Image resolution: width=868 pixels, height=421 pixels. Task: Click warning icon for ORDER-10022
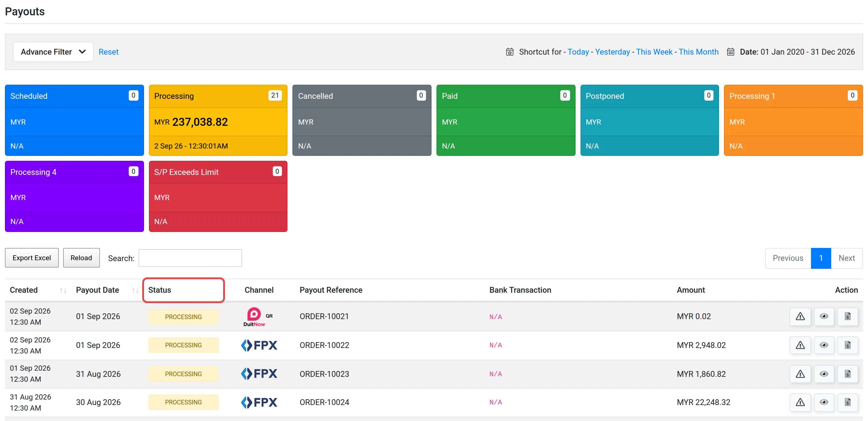click(800, 345)
